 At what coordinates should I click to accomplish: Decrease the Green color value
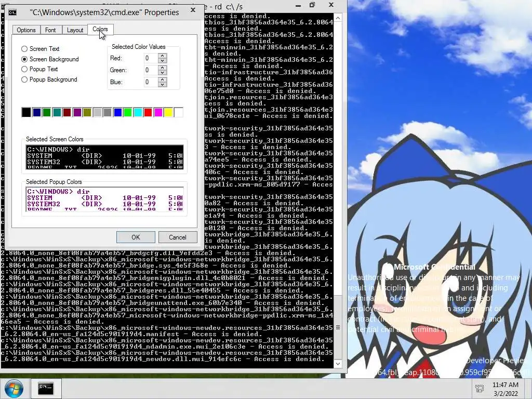(163, 72)
